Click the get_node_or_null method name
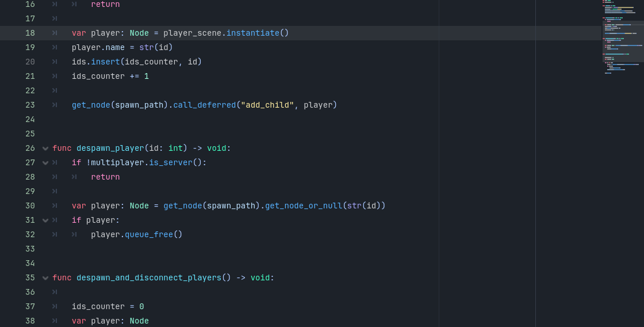 [303, 206]
